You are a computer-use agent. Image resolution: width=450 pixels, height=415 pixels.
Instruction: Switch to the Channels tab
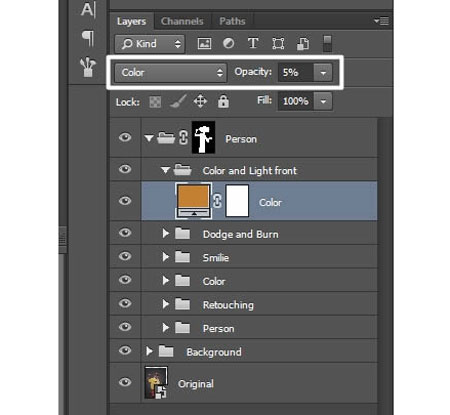click(182, 21)
